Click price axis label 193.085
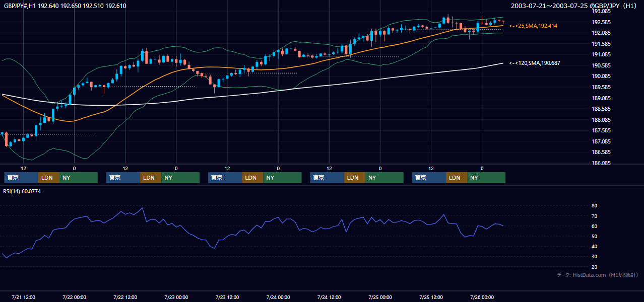The width and height of the screenshot is (644, 302). pos(601,11)
